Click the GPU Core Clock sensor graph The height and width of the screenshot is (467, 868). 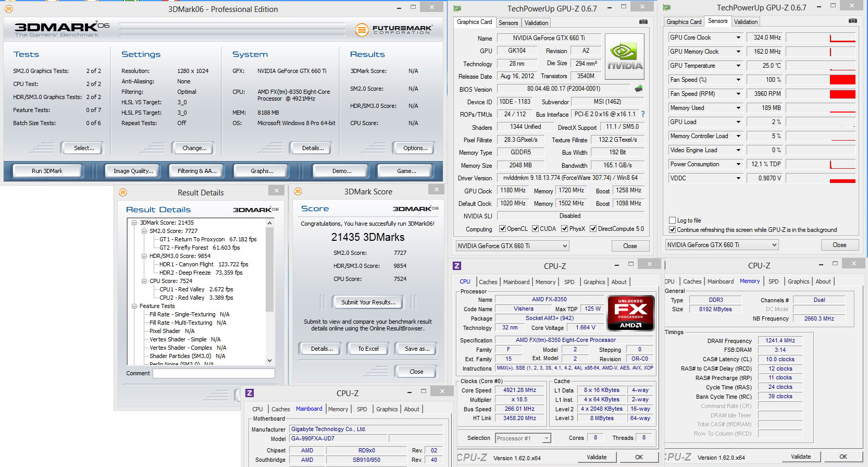point(821,38)
